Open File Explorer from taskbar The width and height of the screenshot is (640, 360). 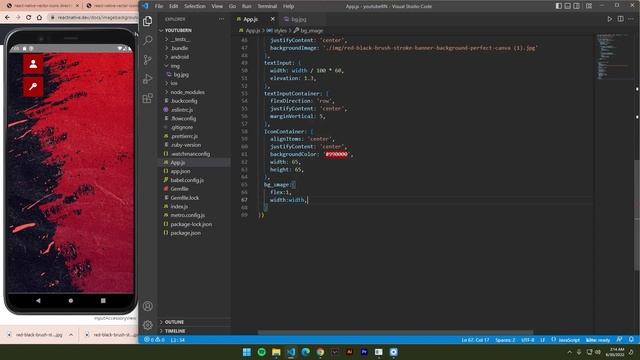276,352
